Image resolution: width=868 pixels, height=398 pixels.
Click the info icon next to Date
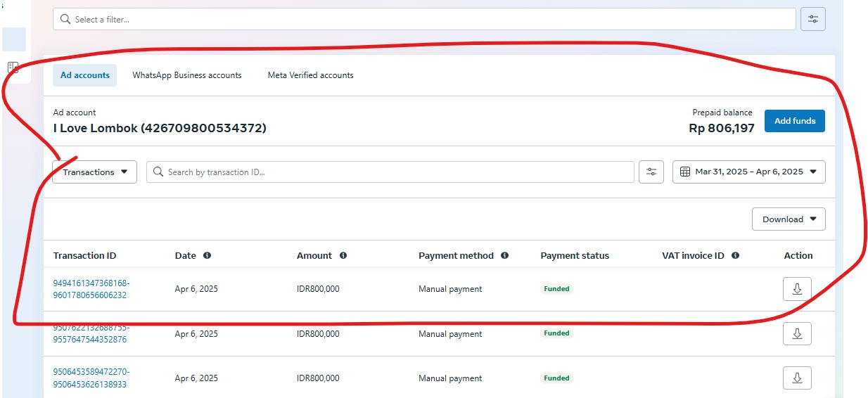point(207,256)
